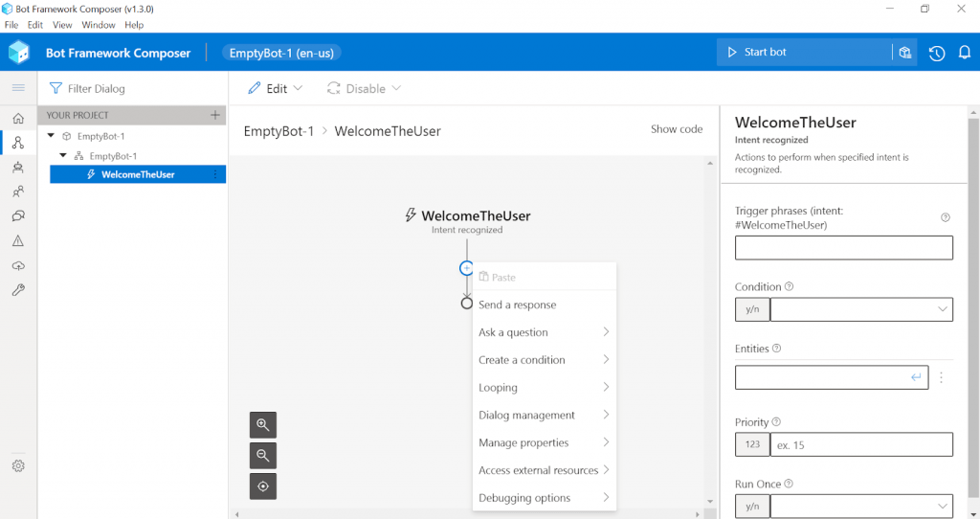
Task: Click the notifications bell icon
Action: tap(965, 53)
